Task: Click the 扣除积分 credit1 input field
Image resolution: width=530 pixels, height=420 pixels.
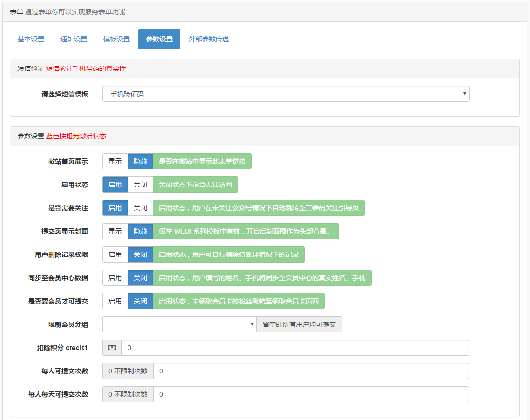Action: 295,348
